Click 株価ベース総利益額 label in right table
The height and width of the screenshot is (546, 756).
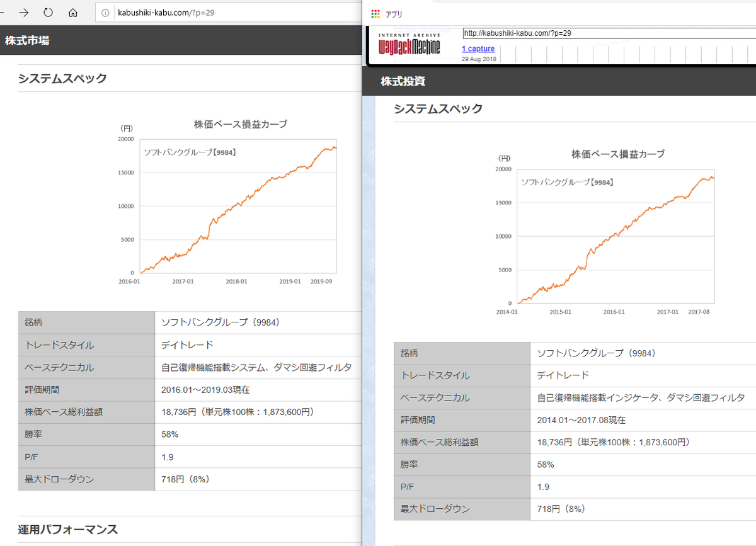(x=440, y=443)
